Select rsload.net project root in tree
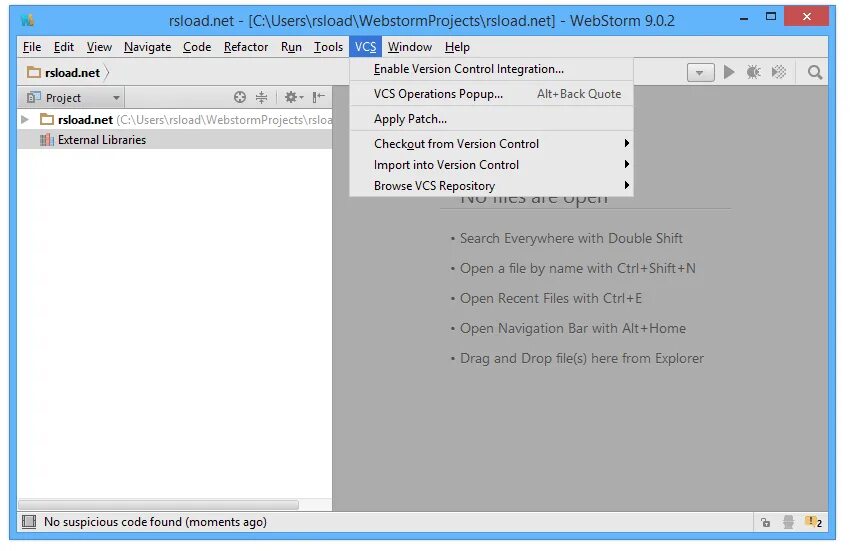 (x=175, y=119)
